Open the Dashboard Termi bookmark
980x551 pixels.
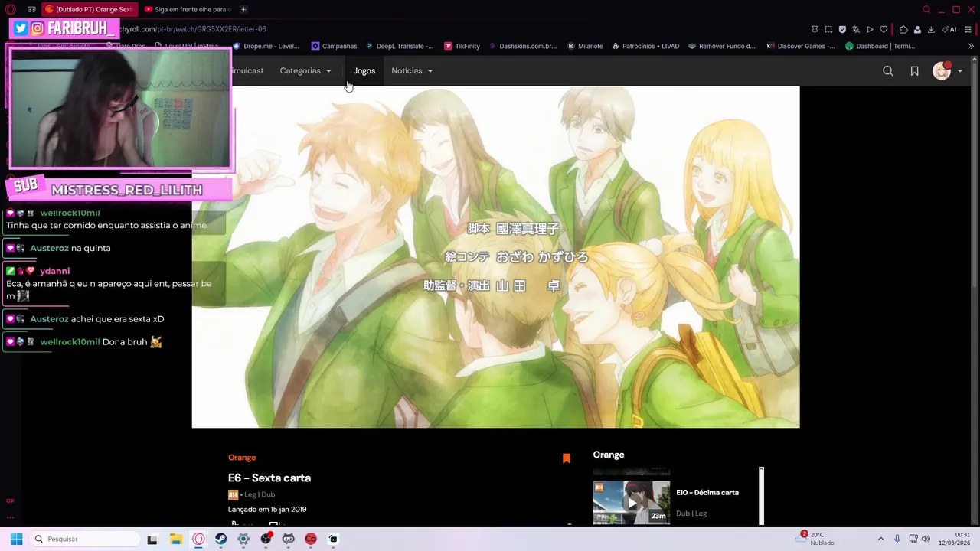pos(880,46)
